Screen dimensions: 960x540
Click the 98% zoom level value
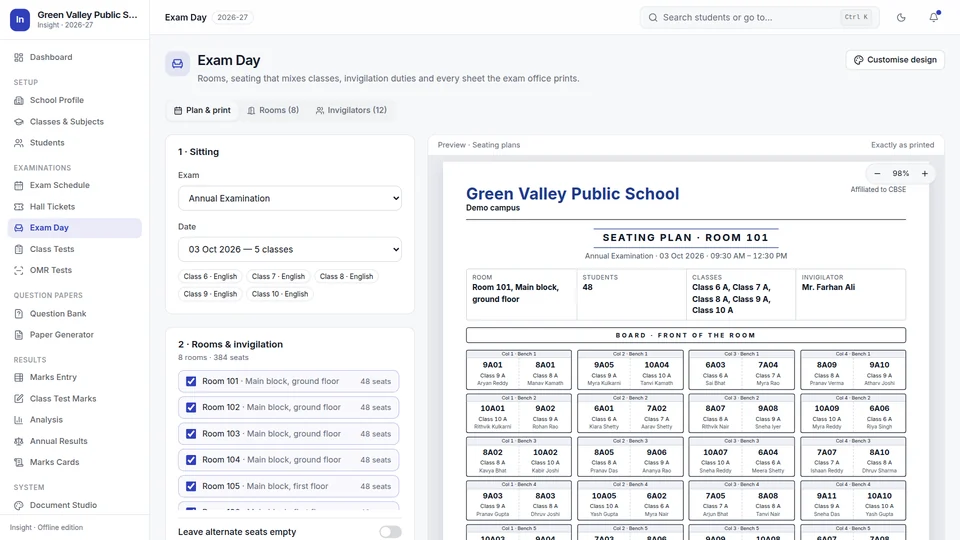click(x=901, y=174)
